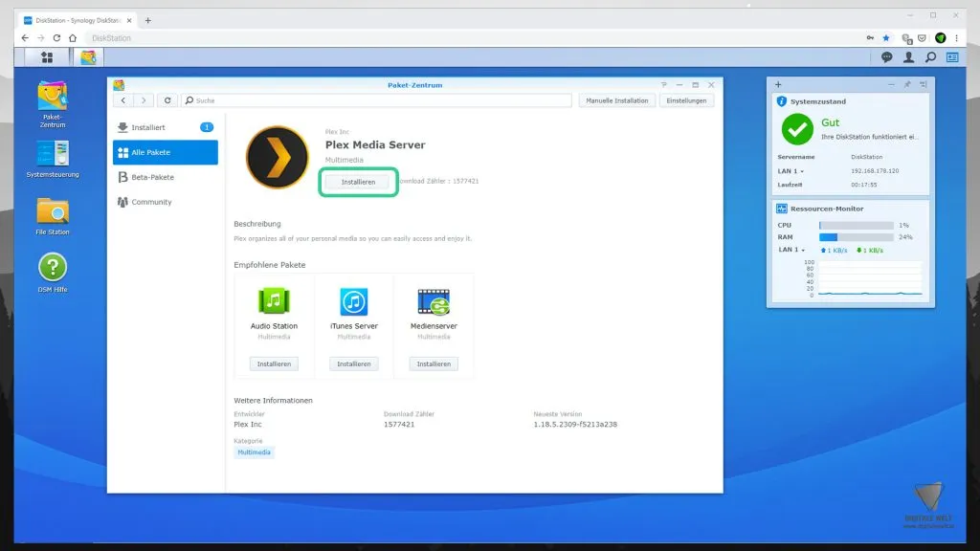Click the network usage graph
Image resolution: width=980 pixels, height=551 pixels.
pos(869,278)
